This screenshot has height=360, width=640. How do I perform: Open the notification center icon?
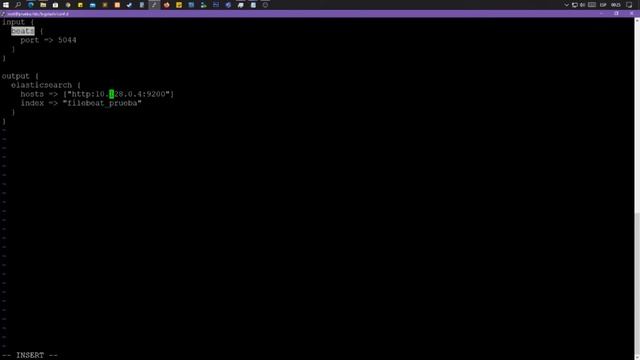(x=629, y=5)
